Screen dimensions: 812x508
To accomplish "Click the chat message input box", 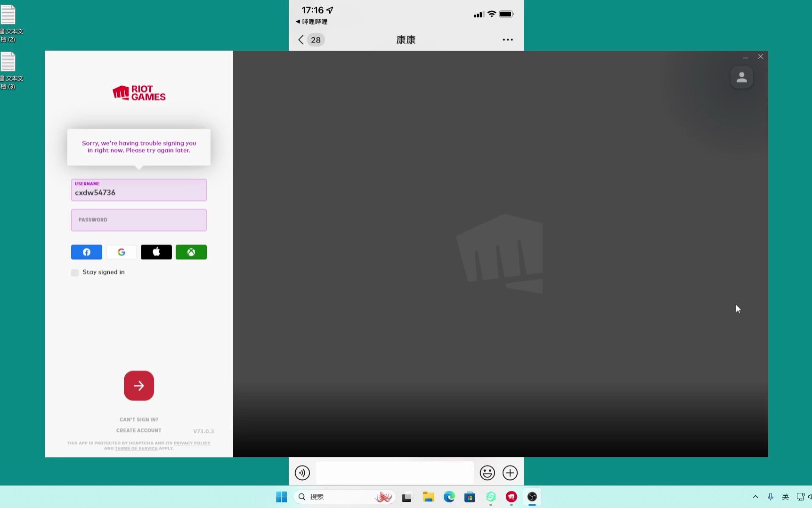I will 395,473.
